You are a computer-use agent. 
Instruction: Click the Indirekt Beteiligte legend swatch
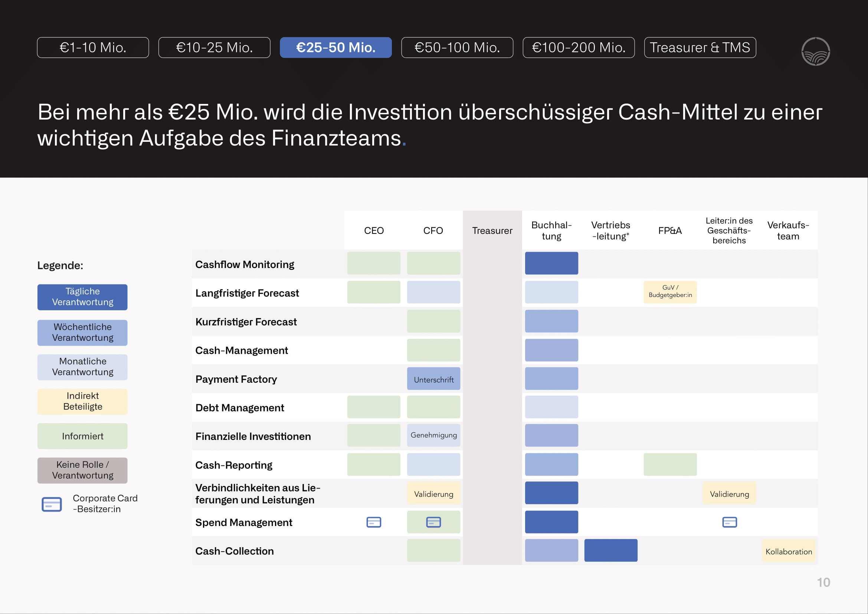pyautogui.click(x=82, y=402)
